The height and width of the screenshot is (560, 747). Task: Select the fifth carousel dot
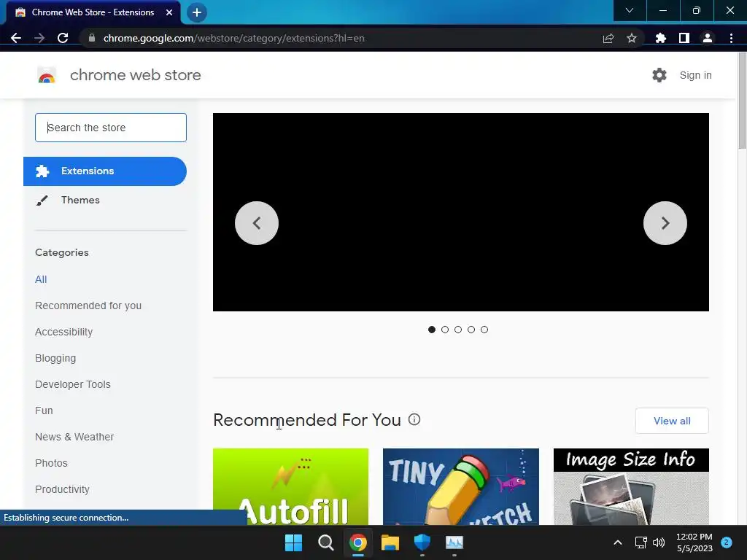coord(484,330)
